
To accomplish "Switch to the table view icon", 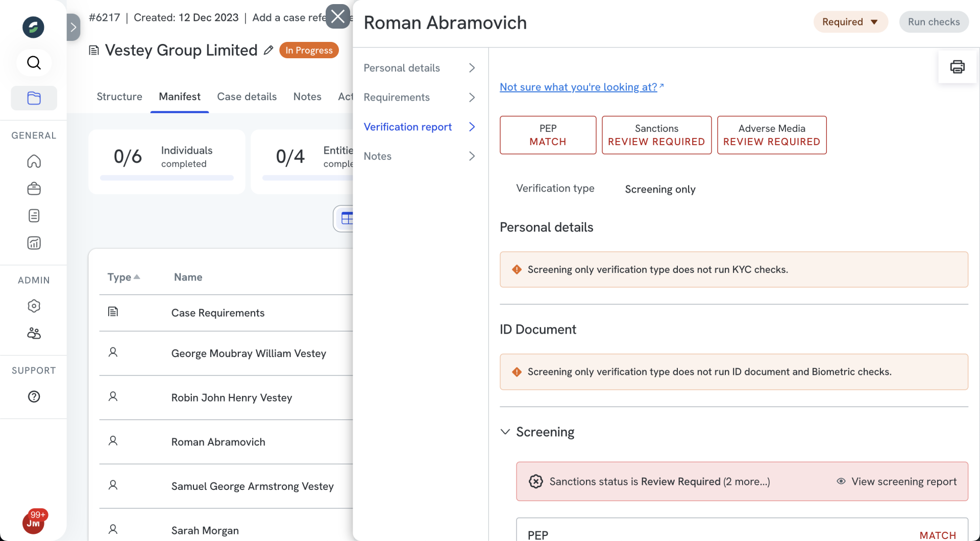I will pos(347,219).
